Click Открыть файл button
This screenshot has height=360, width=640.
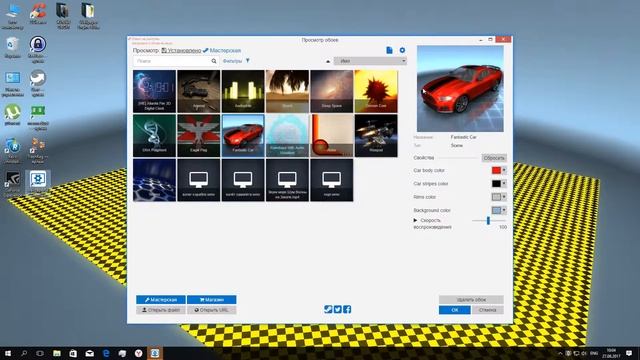point(161,310)
